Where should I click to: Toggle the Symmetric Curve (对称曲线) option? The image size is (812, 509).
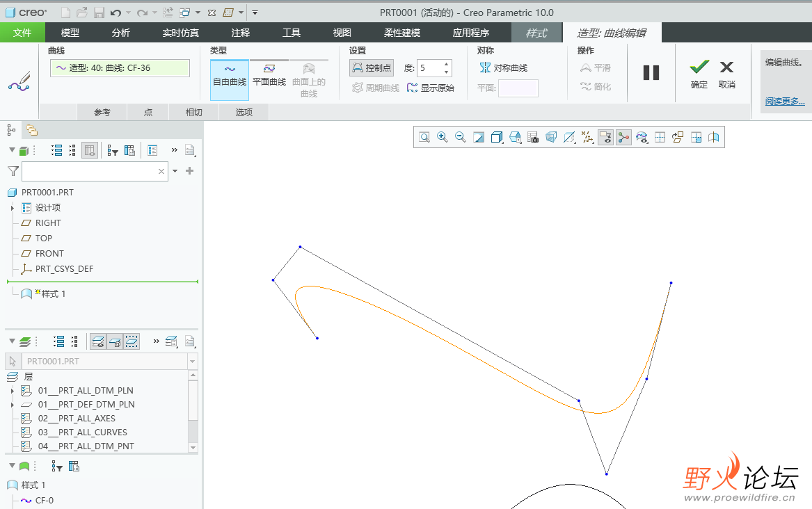point(503,67)
